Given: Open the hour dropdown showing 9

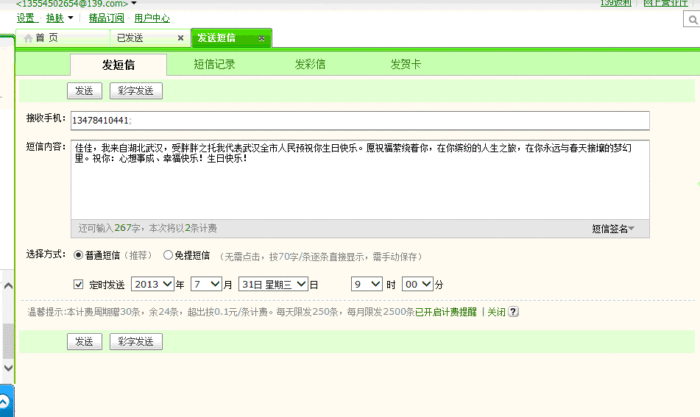Looking at the screenshot, I should (366, 284).
